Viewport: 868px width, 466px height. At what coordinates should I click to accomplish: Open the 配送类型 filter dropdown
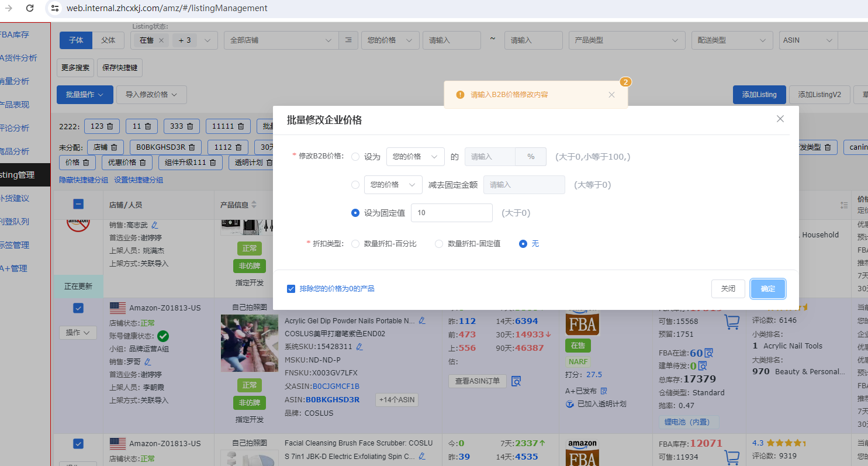tap(732, 40)
